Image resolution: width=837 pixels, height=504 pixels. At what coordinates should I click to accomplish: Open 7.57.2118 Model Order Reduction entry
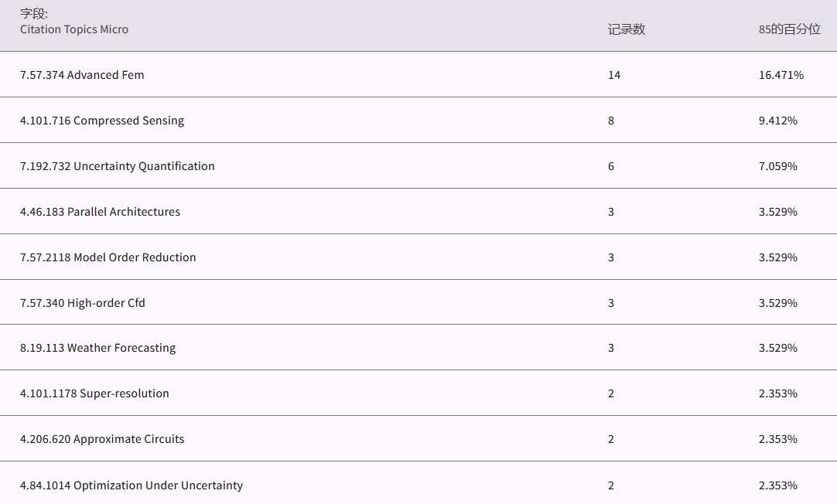(108, 257)
